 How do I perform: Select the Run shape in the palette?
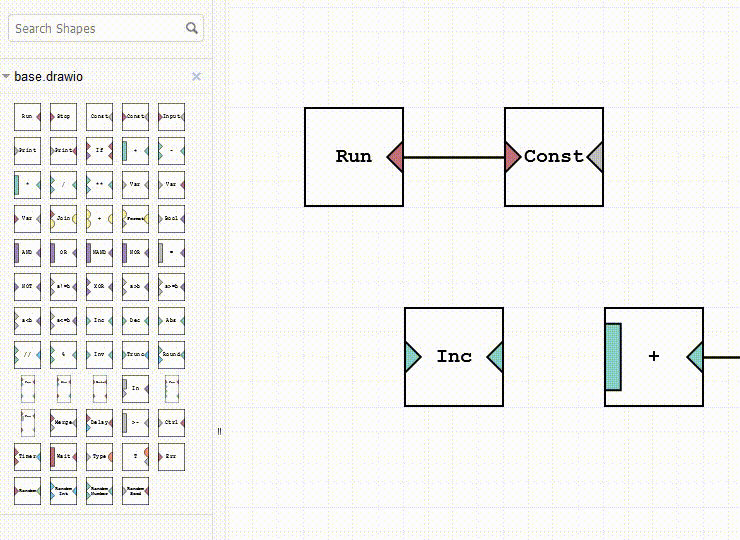pos(28,117)
